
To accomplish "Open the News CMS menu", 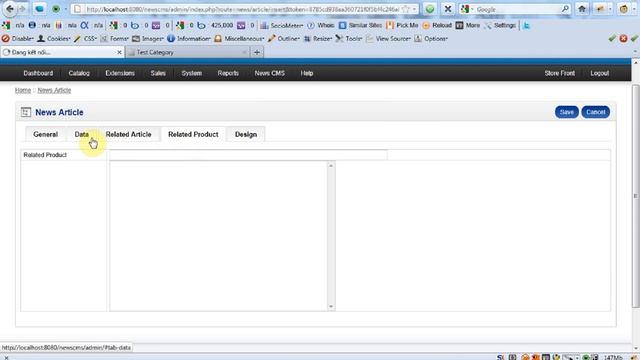I will [269, 73].
